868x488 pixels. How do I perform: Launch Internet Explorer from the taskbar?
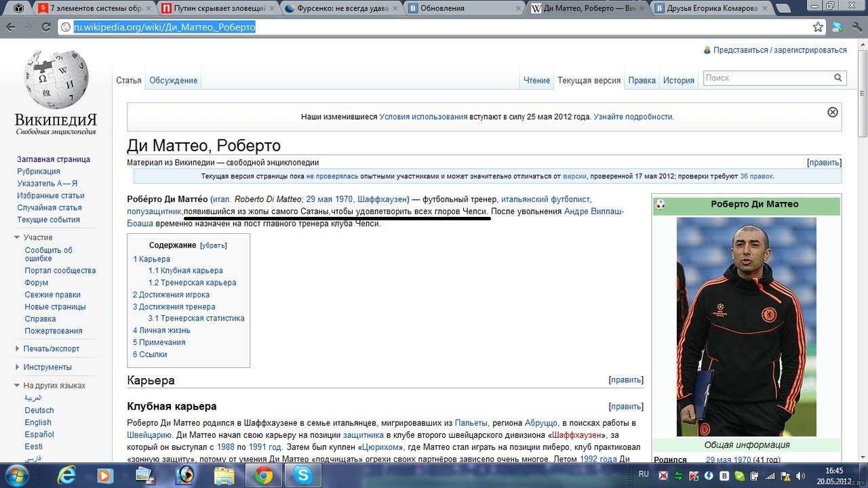click(x=66, y=475)
